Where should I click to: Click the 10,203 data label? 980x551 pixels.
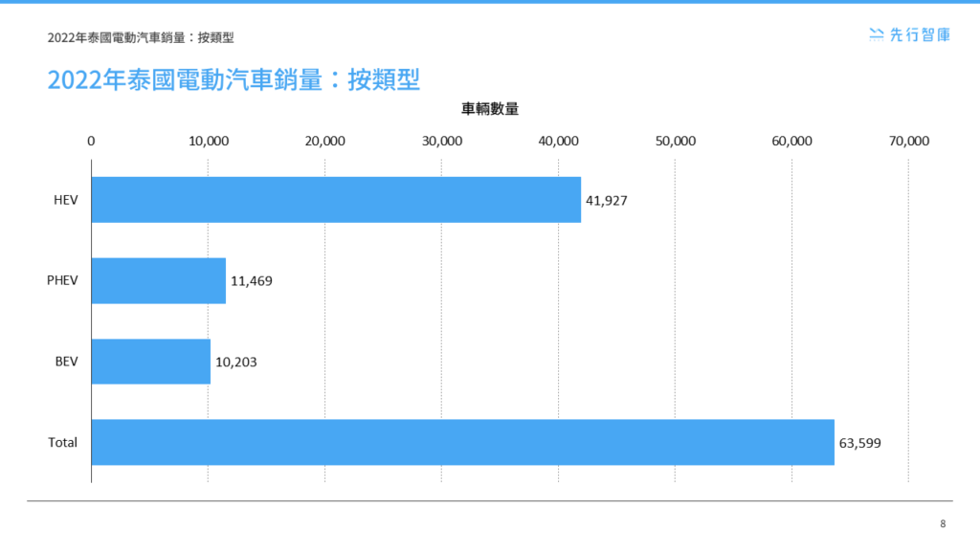pos(236,363)
